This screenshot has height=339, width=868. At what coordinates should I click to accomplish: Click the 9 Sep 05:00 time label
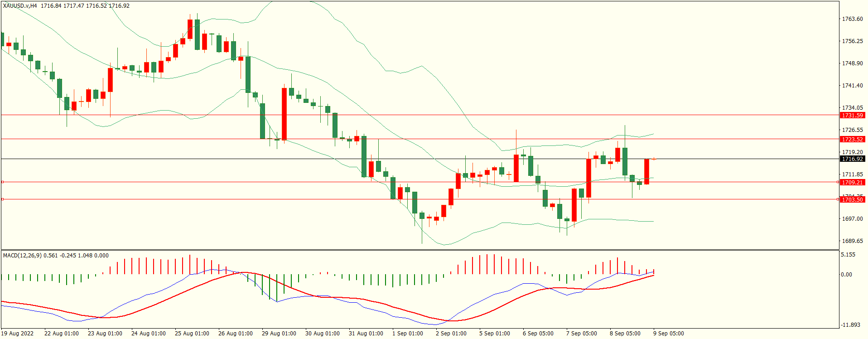669,334
